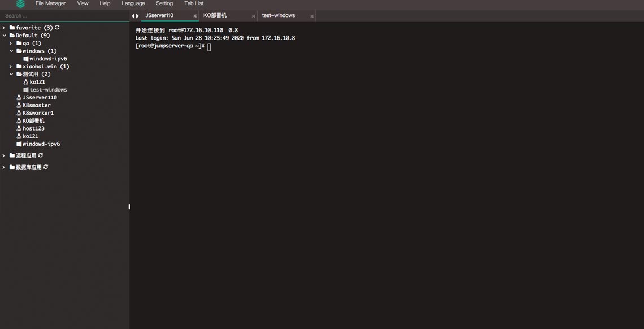Open the Setting menu
Viewport: 644px width, 329px height.
[164, 3]
